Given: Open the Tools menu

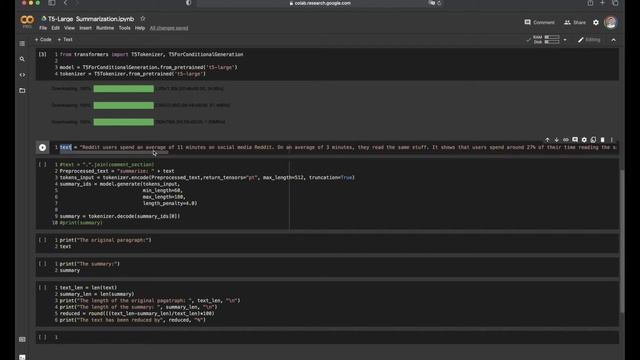Looking at the screenshot, I should coord(124,28).
